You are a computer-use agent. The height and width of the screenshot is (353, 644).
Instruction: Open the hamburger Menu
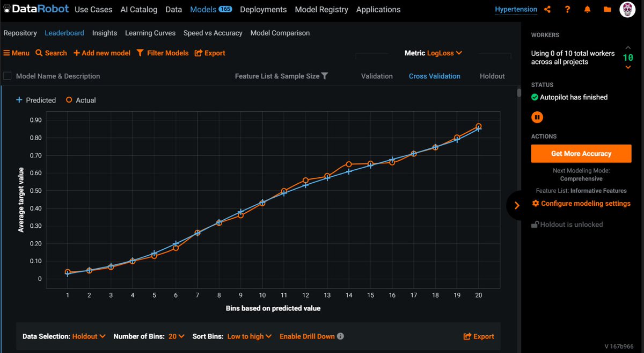(16, 53)
